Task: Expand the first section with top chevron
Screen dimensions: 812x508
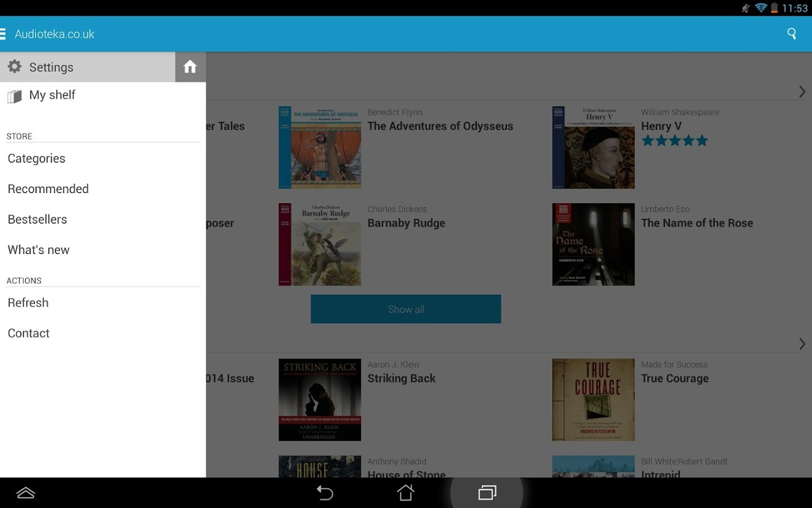Action: tap(802, 91)
